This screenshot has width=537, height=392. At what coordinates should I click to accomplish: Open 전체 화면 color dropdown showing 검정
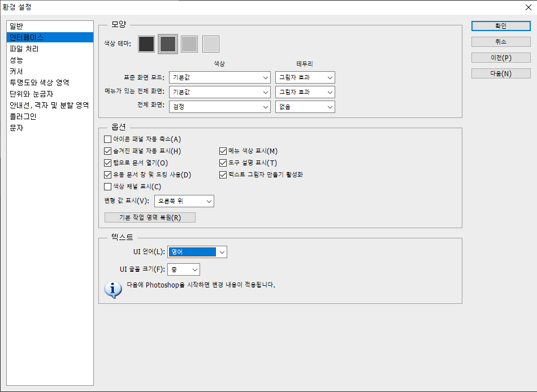220,107
